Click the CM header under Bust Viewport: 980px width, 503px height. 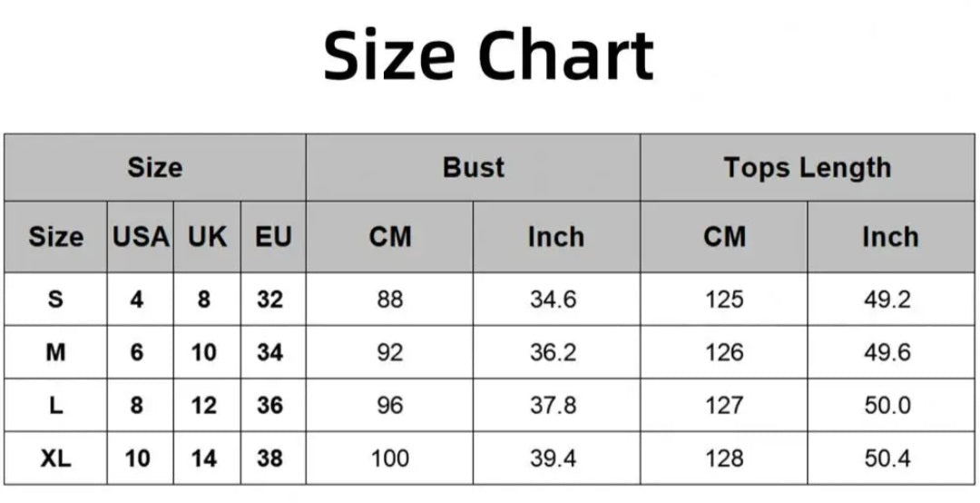[389, 237]
